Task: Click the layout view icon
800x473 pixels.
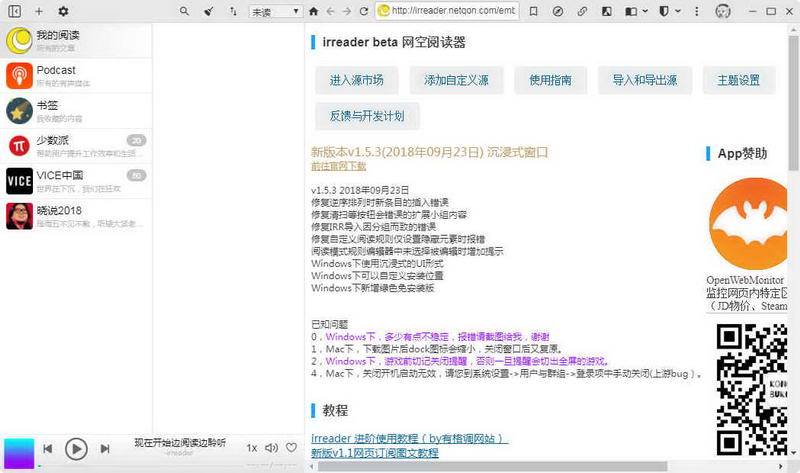Action: tap(631, 11)
